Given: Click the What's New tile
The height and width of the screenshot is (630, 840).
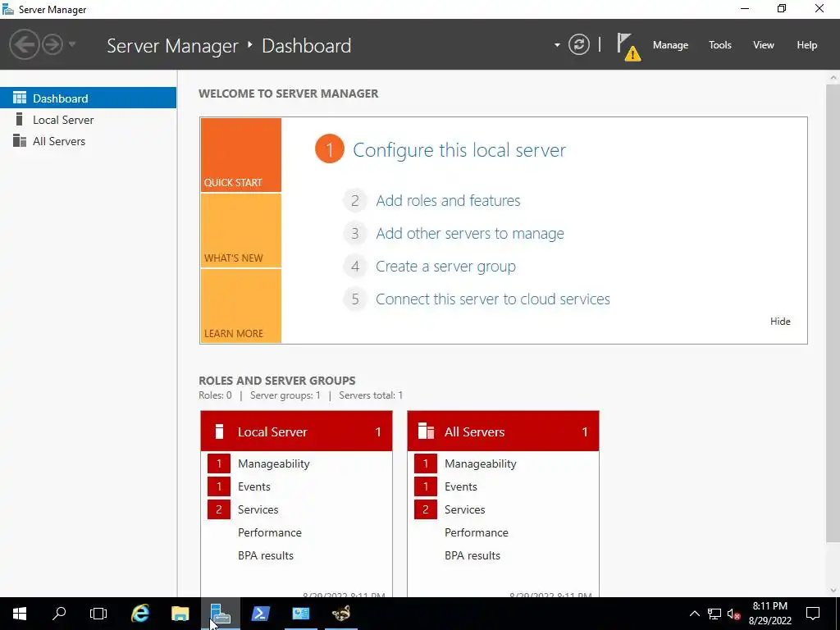Looking at the screenshot, I should point(240,231).
